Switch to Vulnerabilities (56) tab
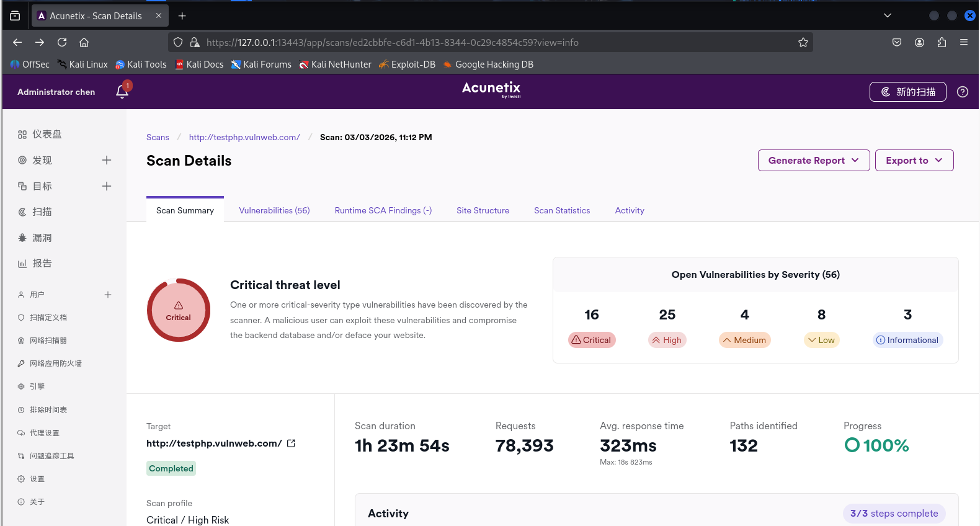 (274, 211)
